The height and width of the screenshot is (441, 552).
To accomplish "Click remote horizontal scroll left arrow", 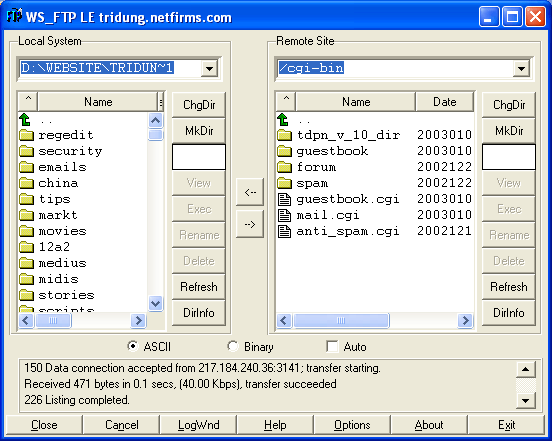I will (x=284, y=320).
